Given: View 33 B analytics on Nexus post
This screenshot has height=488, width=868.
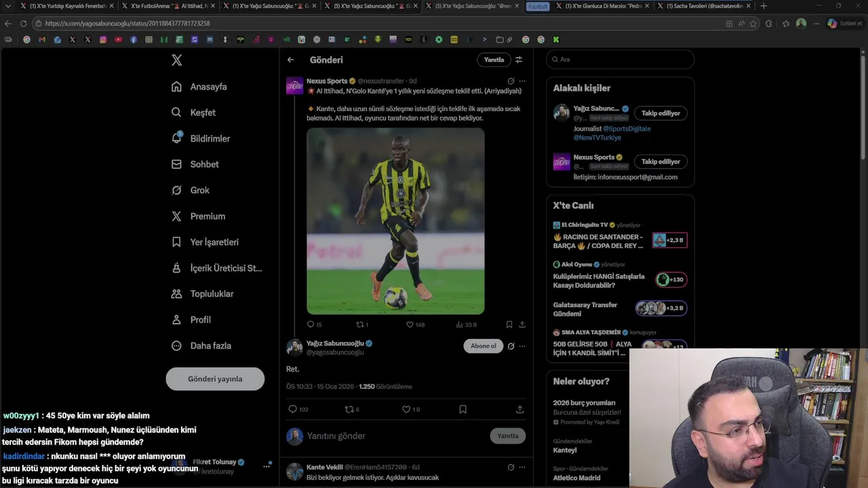Looking at the screenshot, I should tap(466, 325).
